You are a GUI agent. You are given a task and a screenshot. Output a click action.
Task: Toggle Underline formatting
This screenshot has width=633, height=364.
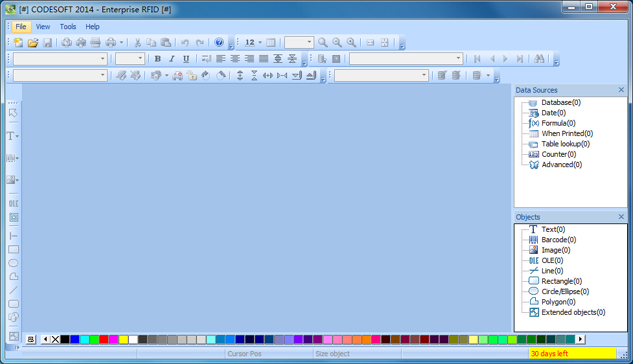pyautogui.click(x=186, y=59)
